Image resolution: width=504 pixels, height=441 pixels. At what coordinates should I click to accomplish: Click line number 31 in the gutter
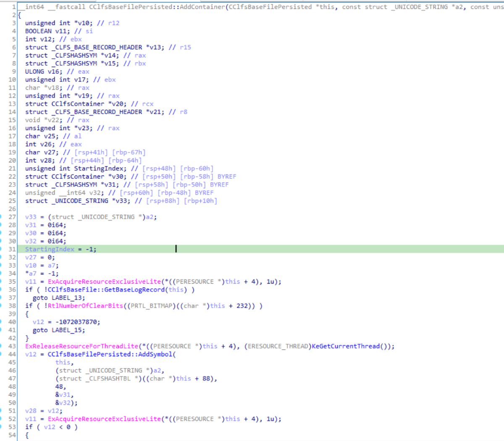[x=12, y=249]
